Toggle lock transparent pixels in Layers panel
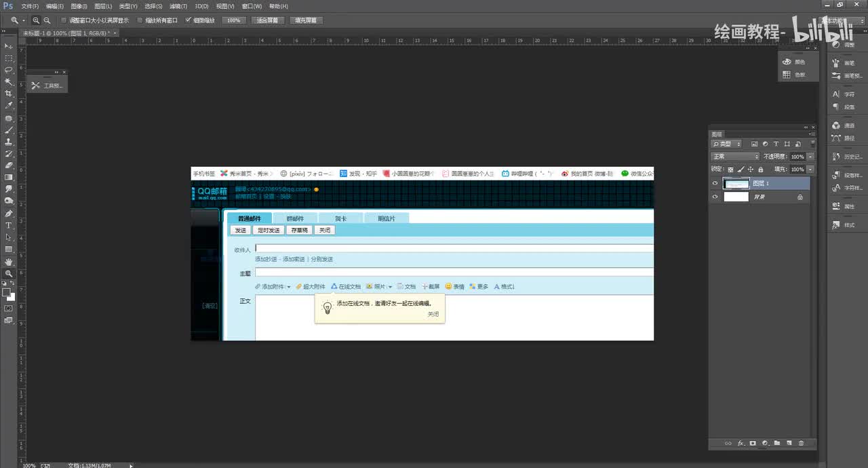868x468 pixels. coord(730,170)
